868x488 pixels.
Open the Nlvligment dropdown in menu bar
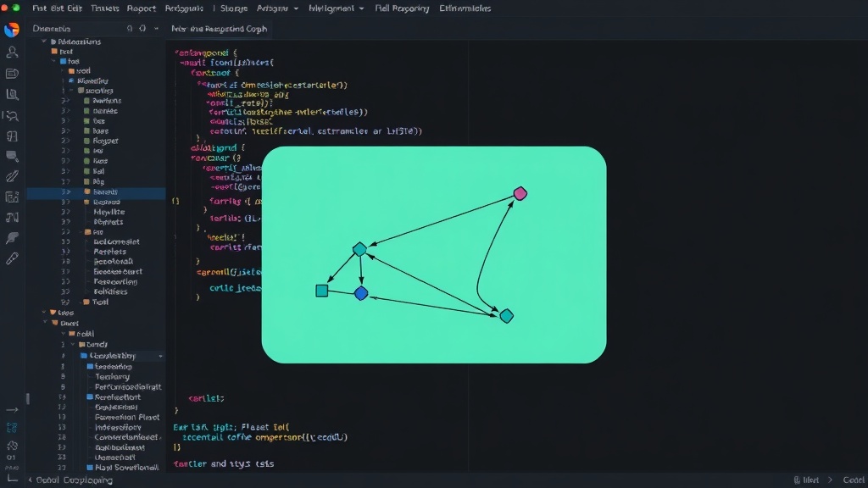[336, 8]
